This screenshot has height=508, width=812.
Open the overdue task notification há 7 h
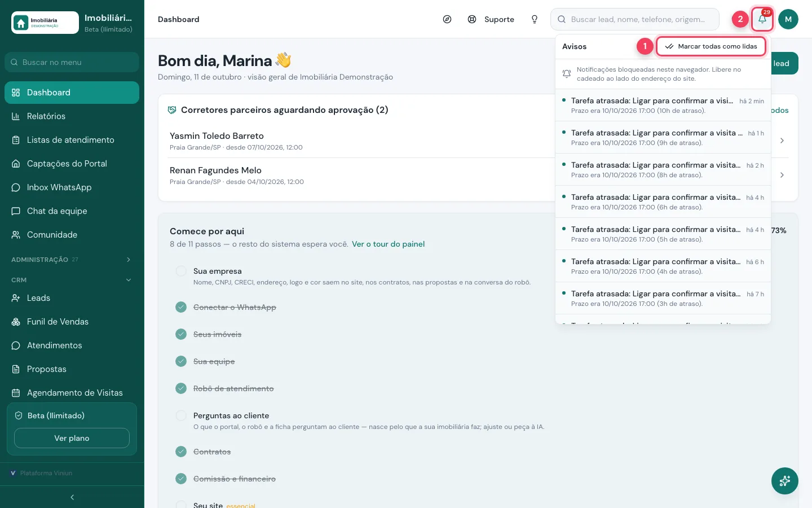click(663, 298)
